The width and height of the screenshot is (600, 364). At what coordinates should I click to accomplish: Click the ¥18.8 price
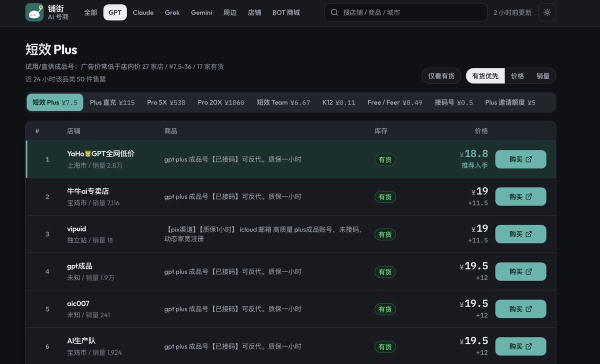tap(474, 154)
